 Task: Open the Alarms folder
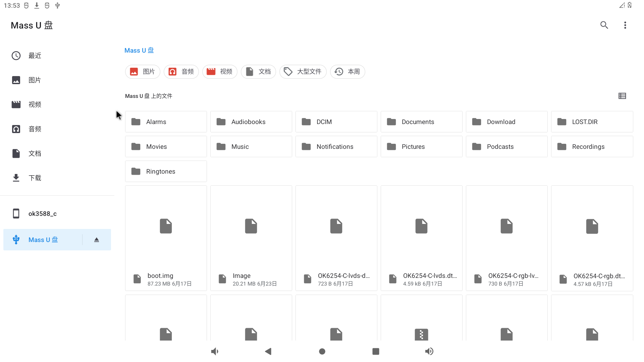pyautogui.click(x=166, y=122)
